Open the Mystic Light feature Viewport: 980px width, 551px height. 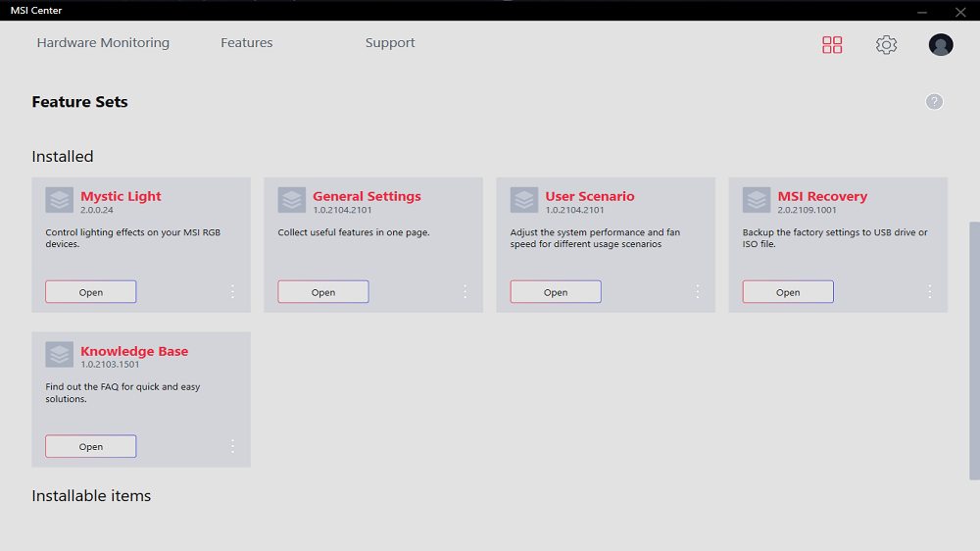point(90,292)
